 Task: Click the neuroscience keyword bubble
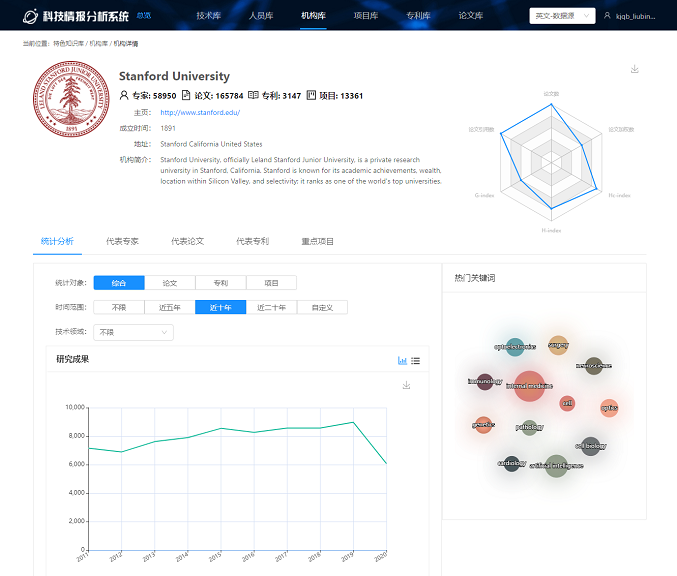click(x=594, y=366)
